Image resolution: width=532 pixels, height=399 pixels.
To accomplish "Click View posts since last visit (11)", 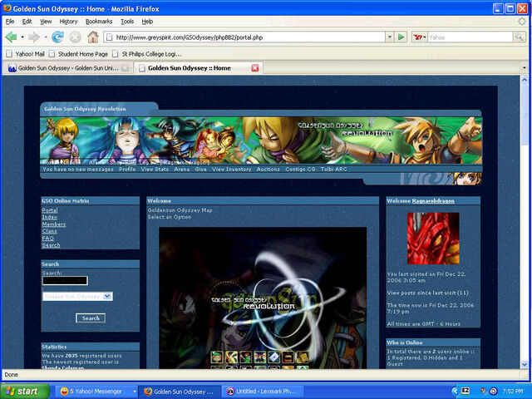I will pos(427,293).
